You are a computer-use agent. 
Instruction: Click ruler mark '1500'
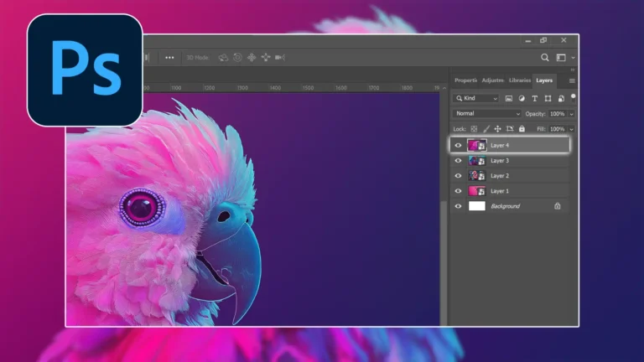pos(308,88)
